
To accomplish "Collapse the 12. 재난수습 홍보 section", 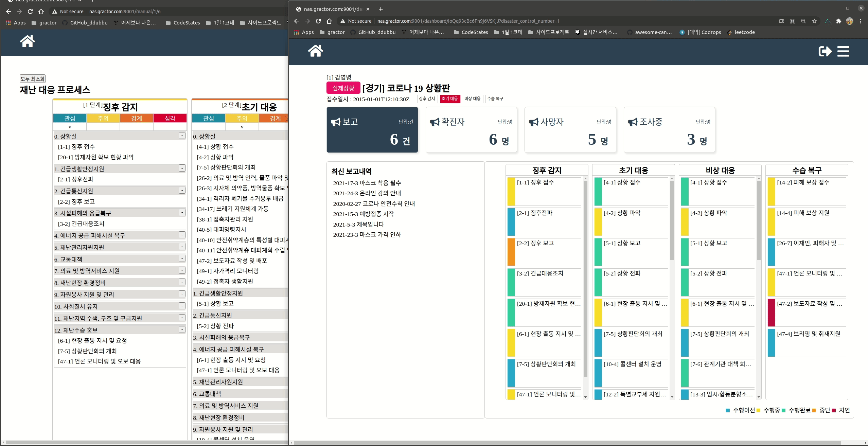I will coord(182,329).
